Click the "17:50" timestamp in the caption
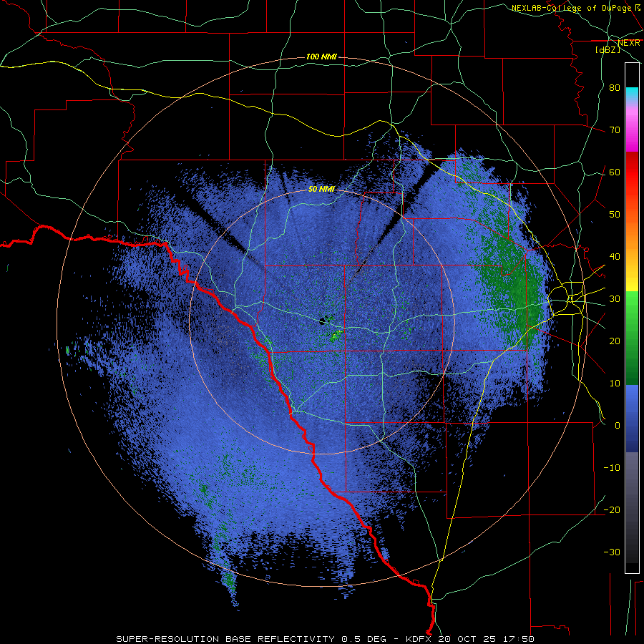This screenshot has width=644, height=644. coord(520,639)
